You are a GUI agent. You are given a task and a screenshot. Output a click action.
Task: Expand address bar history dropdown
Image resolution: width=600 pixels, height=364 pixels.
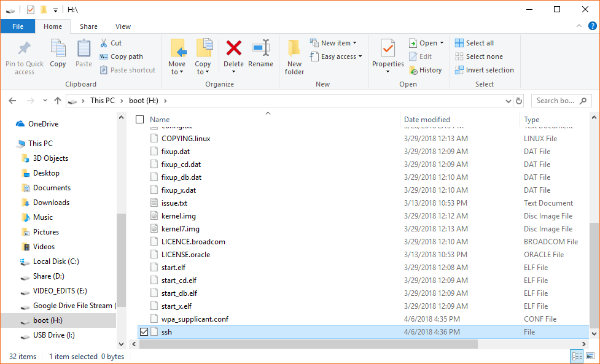[508, 101]
